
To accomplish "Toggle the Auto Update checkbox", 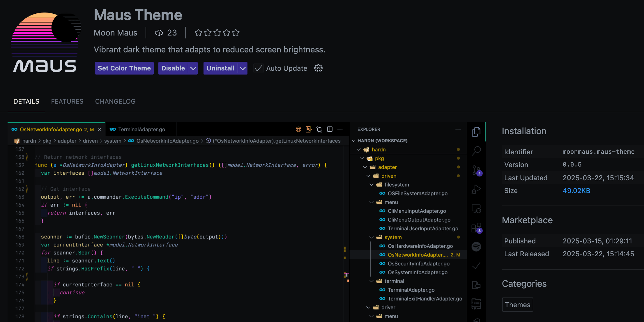I will pyautogui.click(x=258, y=68).
